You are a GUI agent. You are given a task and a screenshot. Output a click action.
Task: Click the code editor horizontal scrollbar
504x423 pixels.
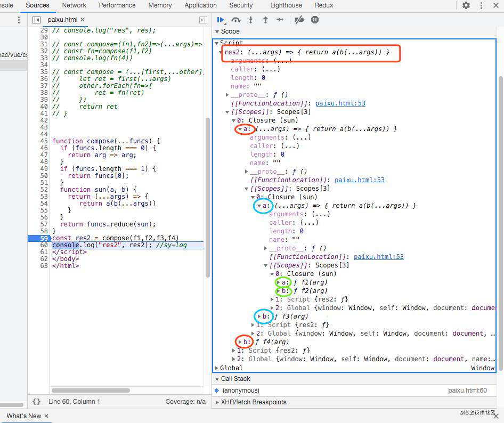[91, 391]
